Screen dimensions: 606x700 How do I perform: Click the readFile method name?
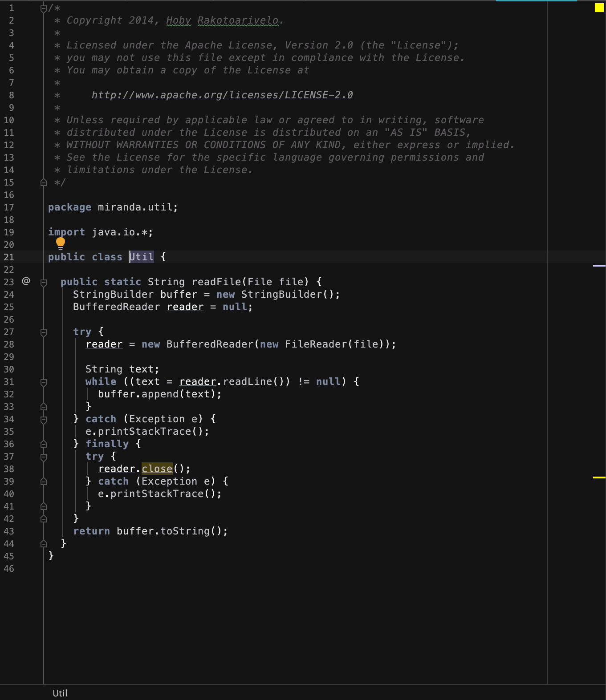tap(217, 282)
